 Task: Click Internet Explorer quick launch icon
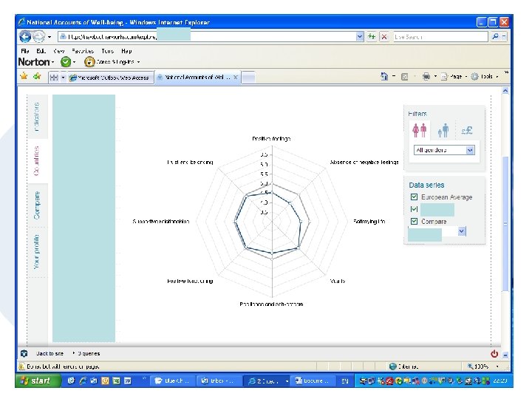coord(83,381)
